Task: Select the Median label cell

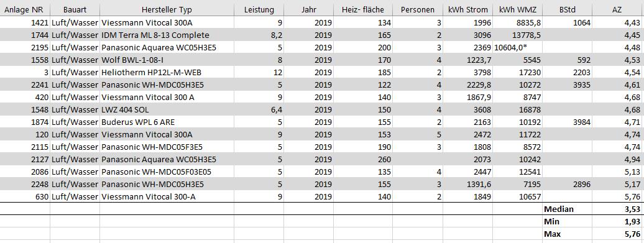Action: [567, 209]
